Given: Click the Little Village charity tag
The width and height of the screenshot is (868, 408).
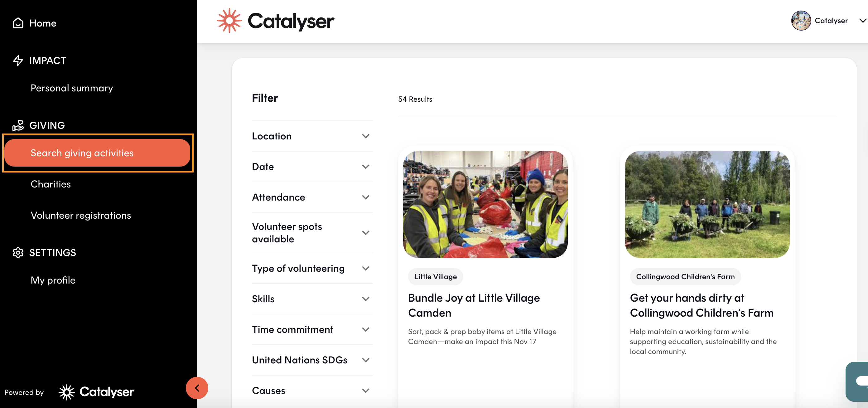Looking at the screenshot, I should [x=435, y=276].
